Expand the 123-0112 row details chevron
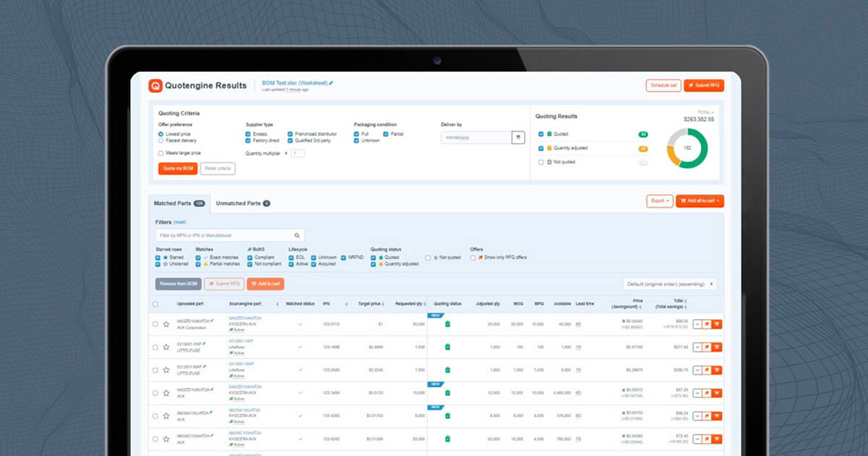This screenshot has height=456, width=868. pos(697,324)
